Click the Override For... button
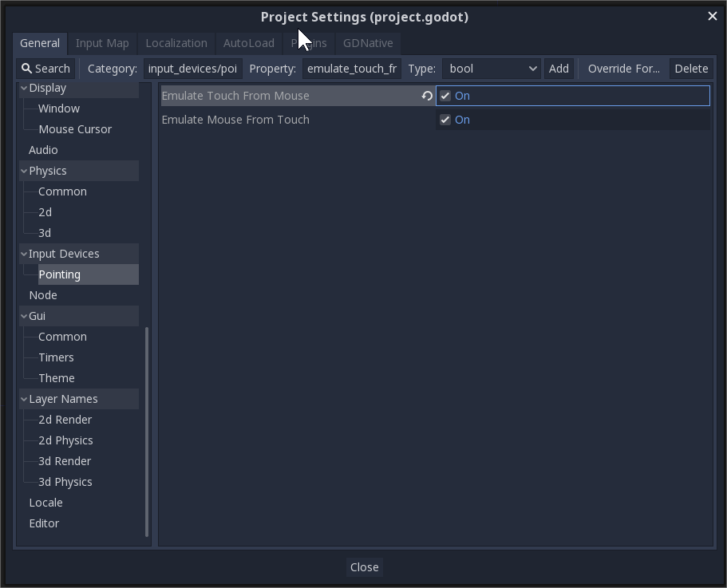 point(623,69)
